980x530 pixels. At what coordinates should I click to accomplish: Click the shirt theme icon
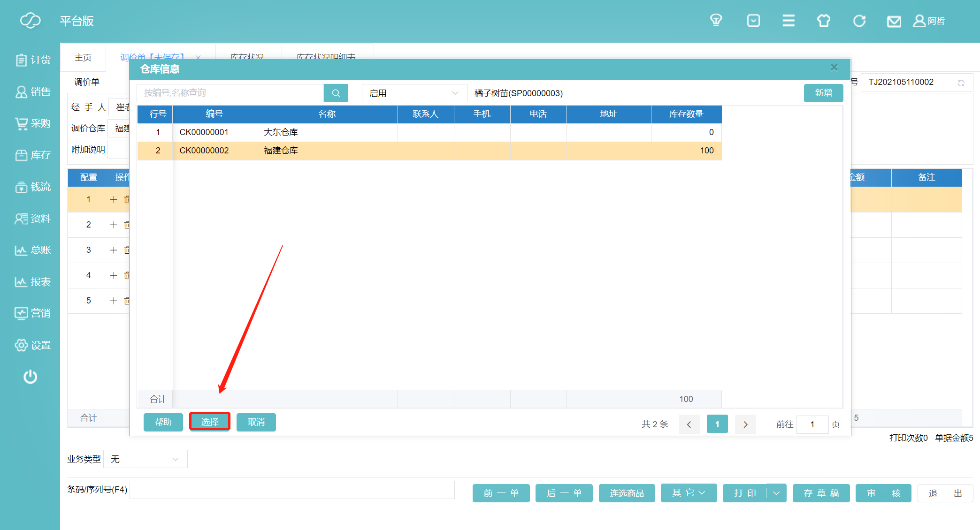tap(824, 21)
